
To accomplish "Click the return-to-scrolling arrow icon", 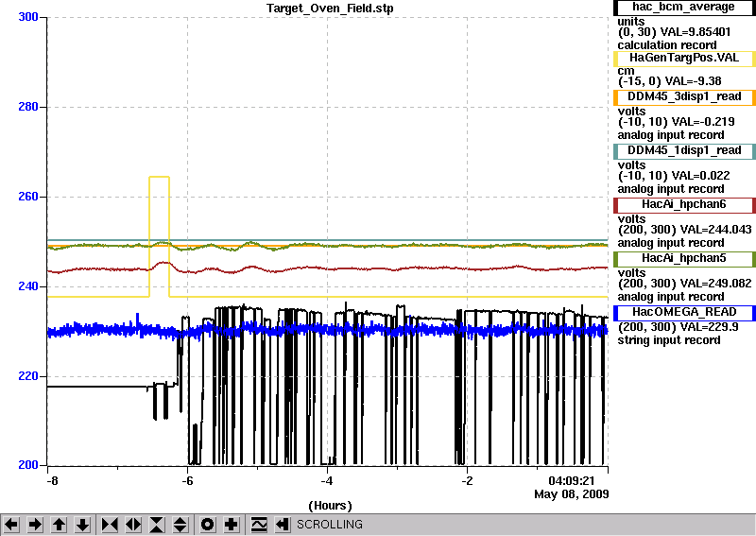I will (282, 525).
